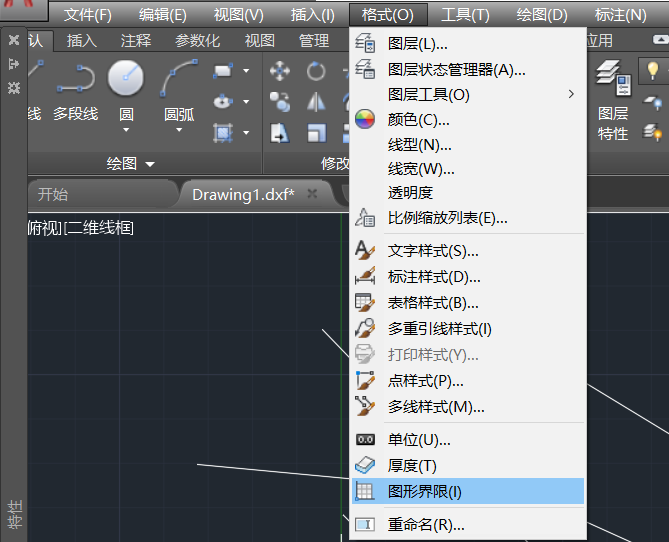
Task: Open the 插入(I) menu
Action: pos(312,15)
